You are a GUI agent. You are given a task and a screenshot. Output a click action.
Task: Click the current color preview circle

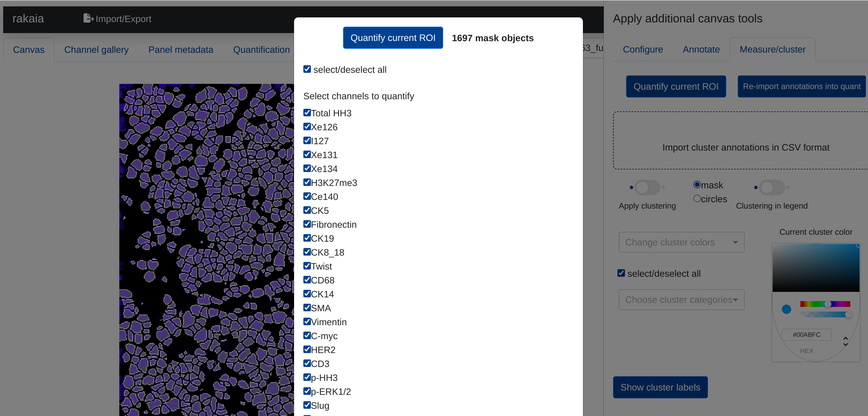coord(786,309)
